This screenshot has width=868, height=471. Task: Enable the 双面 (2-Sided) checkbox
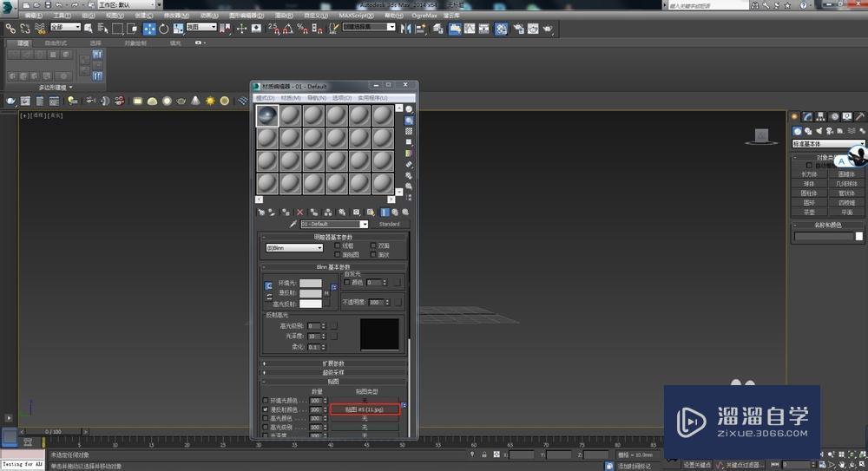click(374, 245)
